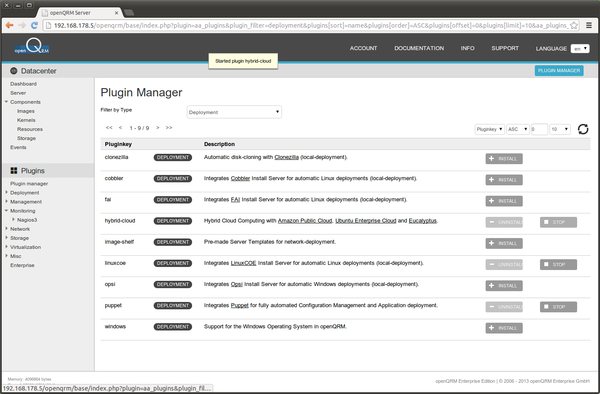The height and width of the screenshot is (394, 600).
Task: Uninstall the linuxcoe plugin
Action: pyautogui.click(x=504, y=264)
